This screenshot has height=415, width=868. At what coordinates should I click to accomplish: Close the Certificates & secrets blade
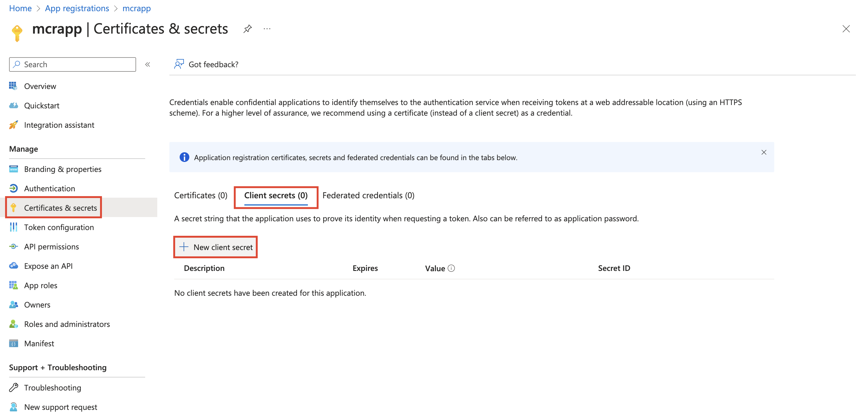tap(846, 29)
